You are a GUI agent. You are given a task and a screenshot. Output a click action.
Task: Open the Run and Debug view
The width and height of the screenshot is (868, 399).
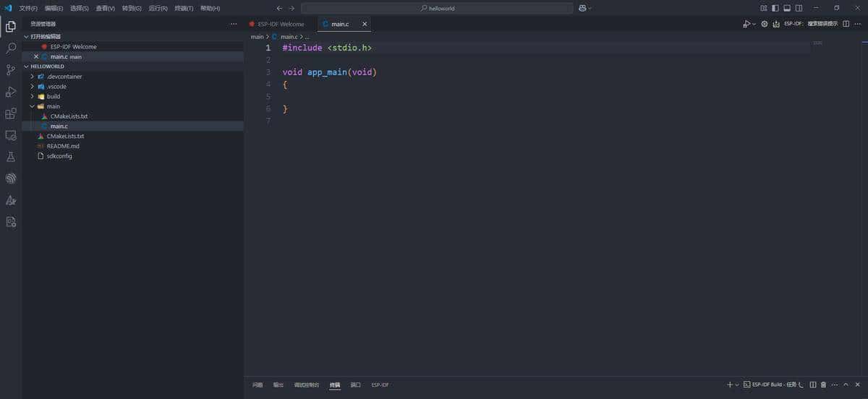pyautogui.click(x=11, y=92)
